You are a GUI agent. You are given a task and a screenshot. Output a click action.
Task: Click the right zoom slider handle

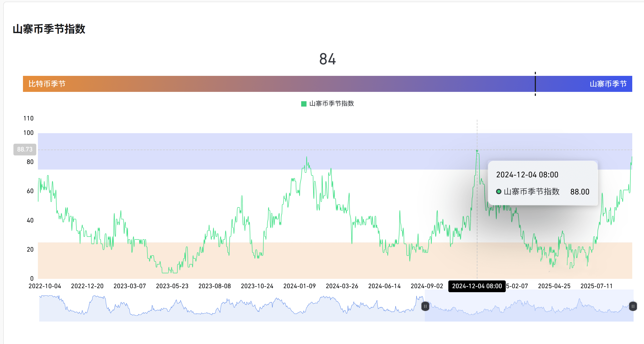(633, 306)
